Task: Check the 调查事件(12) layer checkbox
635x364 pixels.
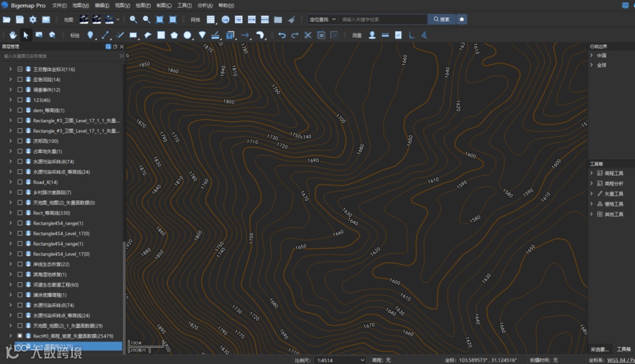Action: [x=20, y=89]
